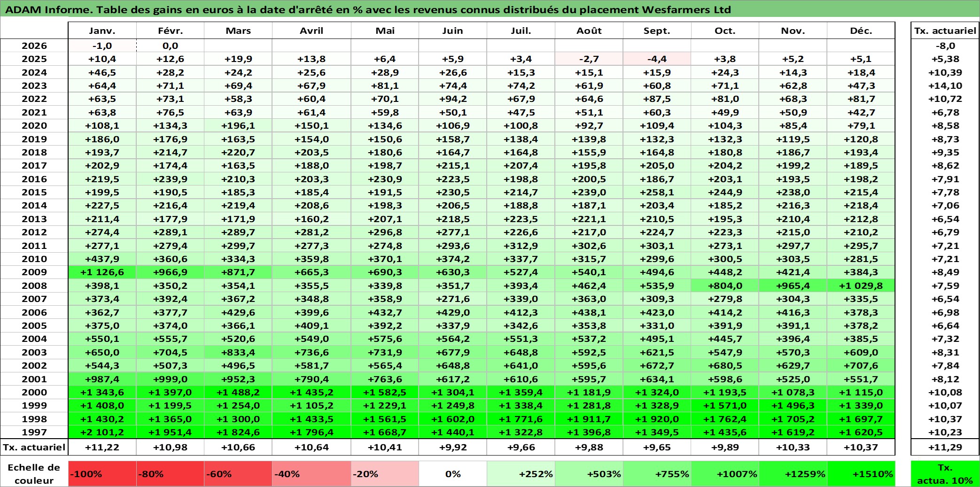The image size is (980, 487).
Task: Select the -80% red color swatch
Action: (x=170, y=474)
